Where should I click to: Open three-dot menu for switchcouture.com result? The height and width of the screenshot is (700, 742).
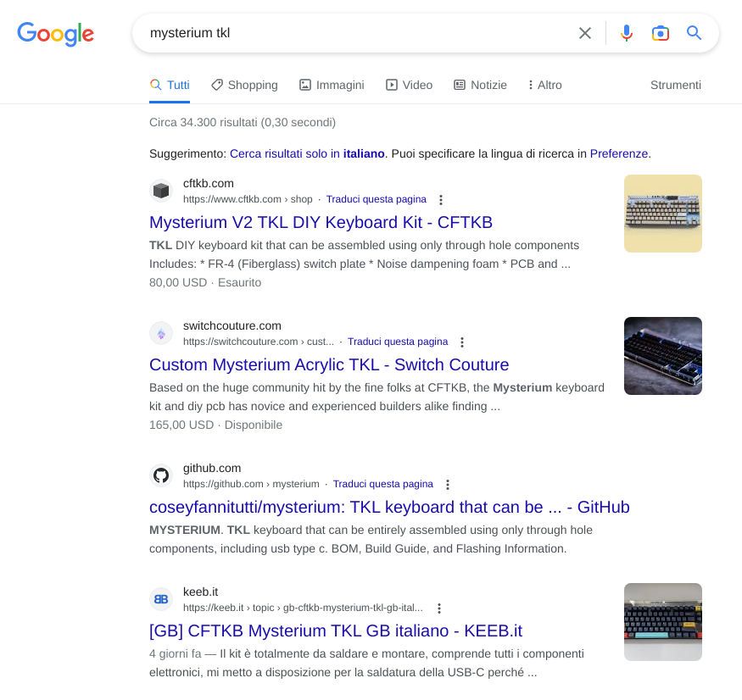(x=462, y=342)
